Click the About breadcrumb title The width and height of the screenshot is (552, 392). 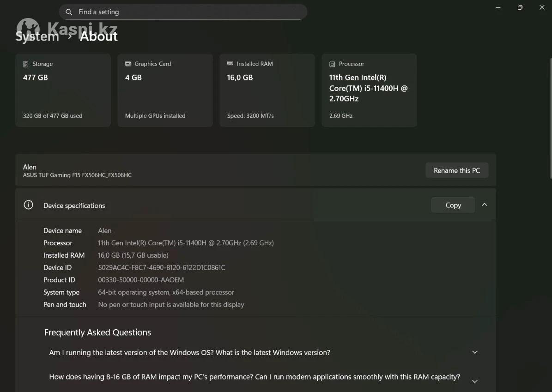[x=99, y=36]
